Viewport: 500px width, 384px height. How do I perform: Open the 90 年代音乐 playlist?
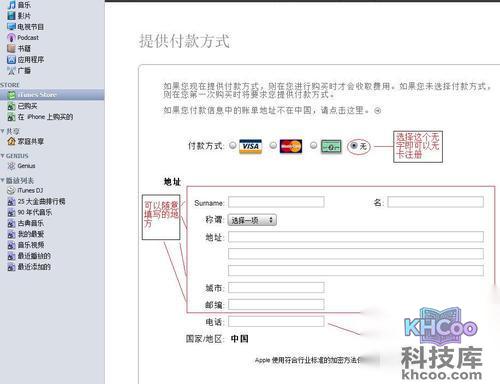click(x=30, y=212)
